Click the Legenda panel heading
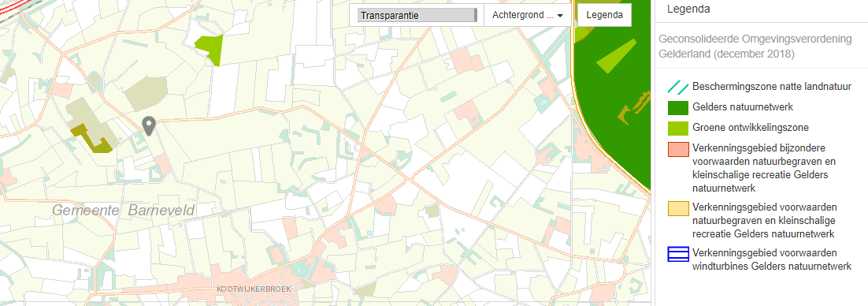This screenshot has height=306, width=868. [688, 9]
